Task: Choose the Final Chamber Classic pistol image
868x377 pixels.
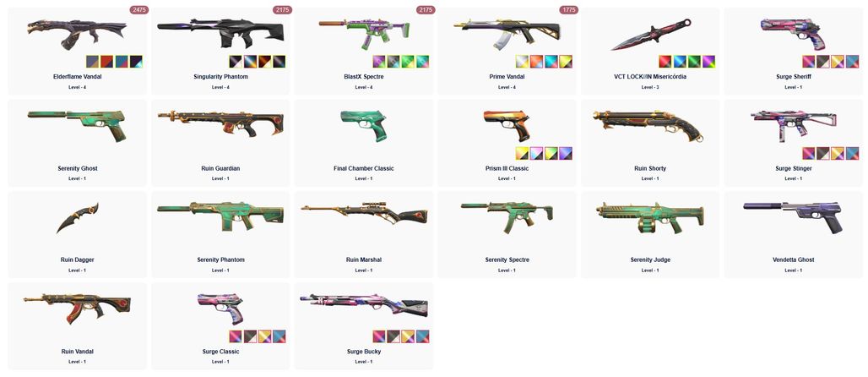Action: (x=364, y=125)
